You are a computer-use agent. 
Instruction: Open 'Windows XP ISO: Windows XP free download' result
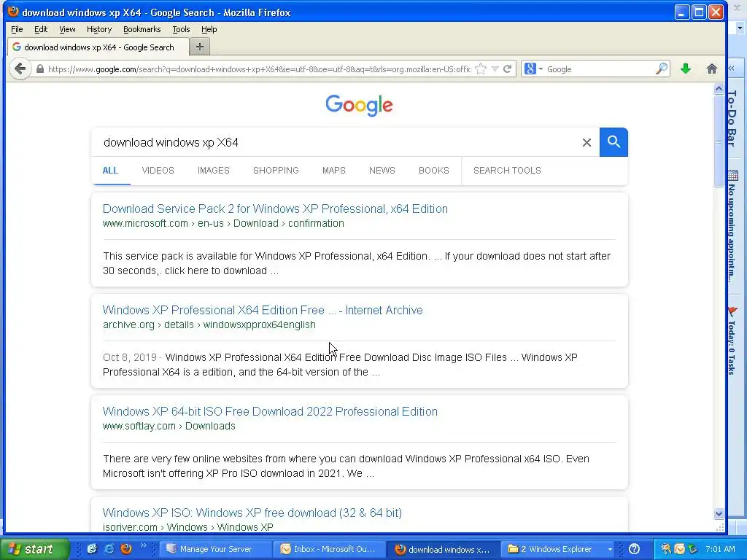pos(252,513)
